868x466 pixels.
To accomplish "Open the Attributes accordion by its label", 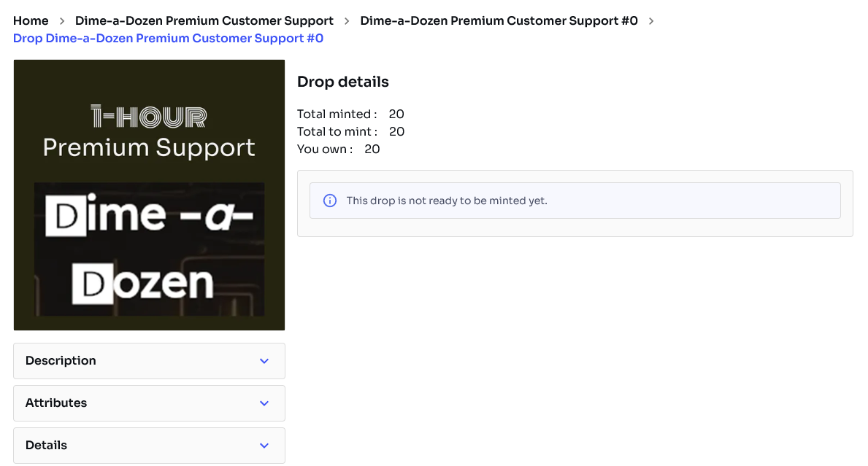I will pyautogui.click(x=56, y=403).
